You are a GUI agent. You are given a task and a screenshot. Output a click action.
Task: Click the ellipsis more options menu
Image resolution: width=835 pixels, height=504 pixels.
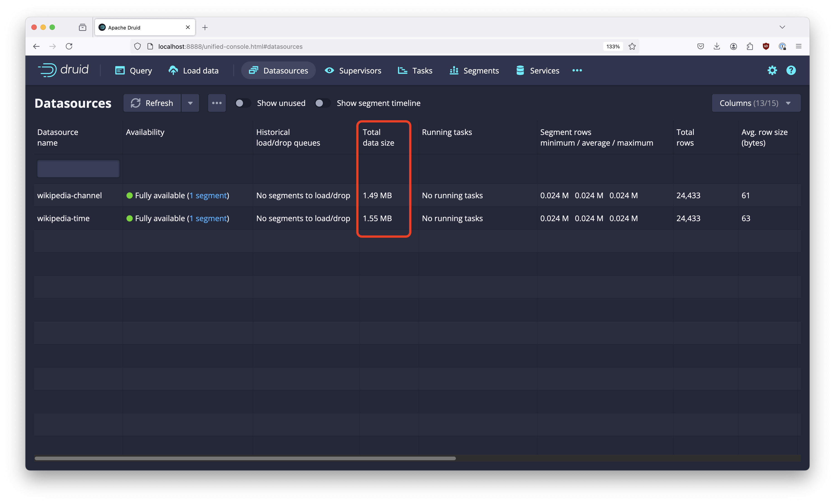coord(216,103)
